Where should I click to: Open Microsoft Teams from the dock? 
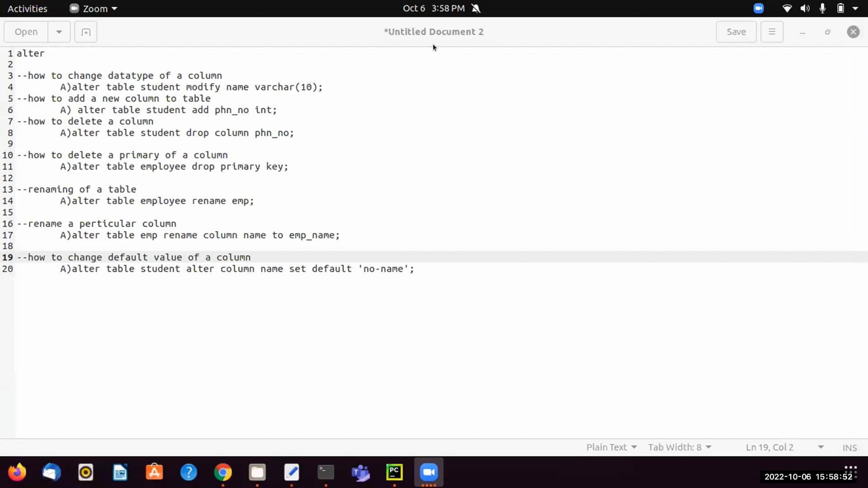pyautogui.click(x=360, y=472)
